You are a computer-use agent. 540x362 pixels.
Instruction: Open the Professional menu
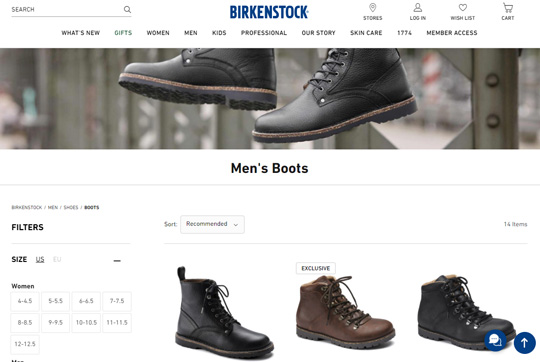(264, 33)
